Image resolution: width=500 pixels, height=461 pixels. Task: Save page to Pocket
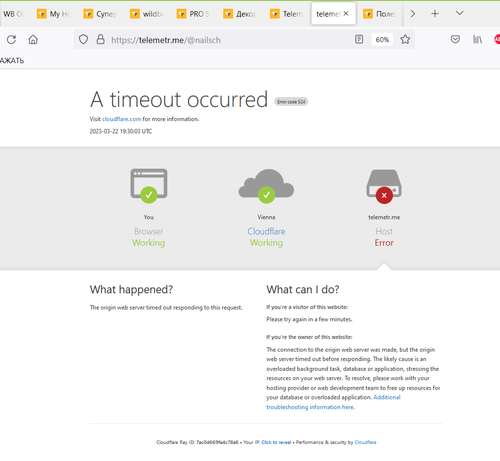[455, 39]
